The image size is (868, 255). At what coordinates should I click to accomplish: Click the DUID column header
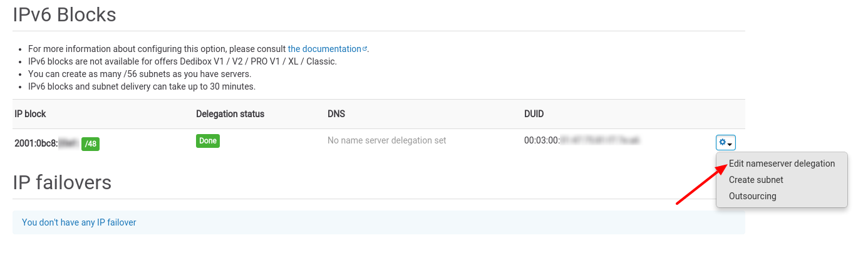(534, 114)
